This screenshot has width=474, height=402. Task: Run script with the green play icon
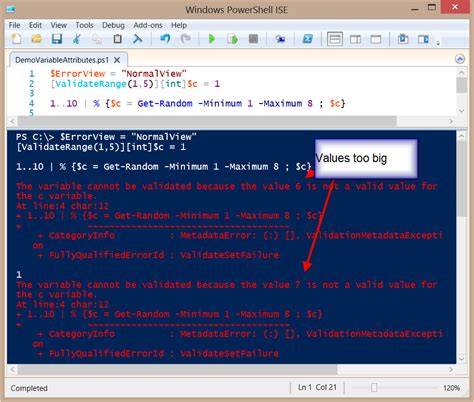point(211,39)
